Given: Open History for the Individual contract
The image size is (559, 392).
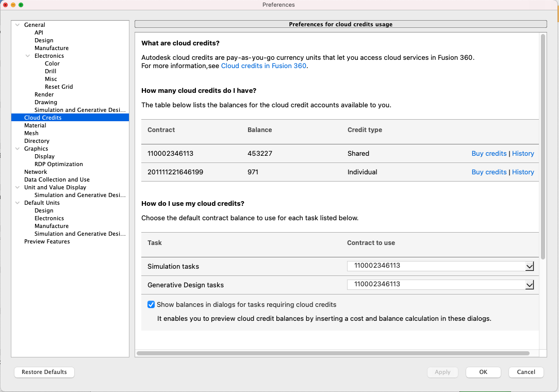Looking at the screenshot, I should pyautogui.click(x=523, y=172).
